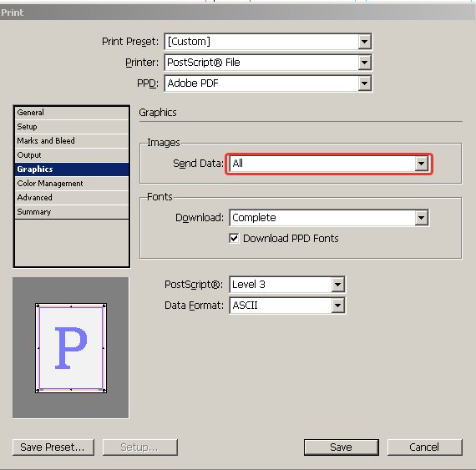The height and width of the screenshot is (470, 476).
Task: Toggle the Download PPD Fonts checkbox
Action: pos(234,239)
